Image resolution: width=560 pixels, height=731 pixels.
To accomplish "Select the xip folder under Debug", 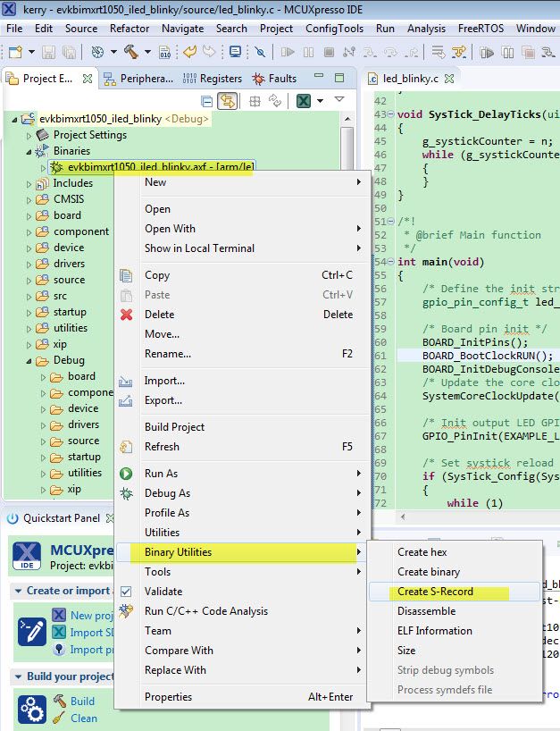I will (x=74, y=489).
